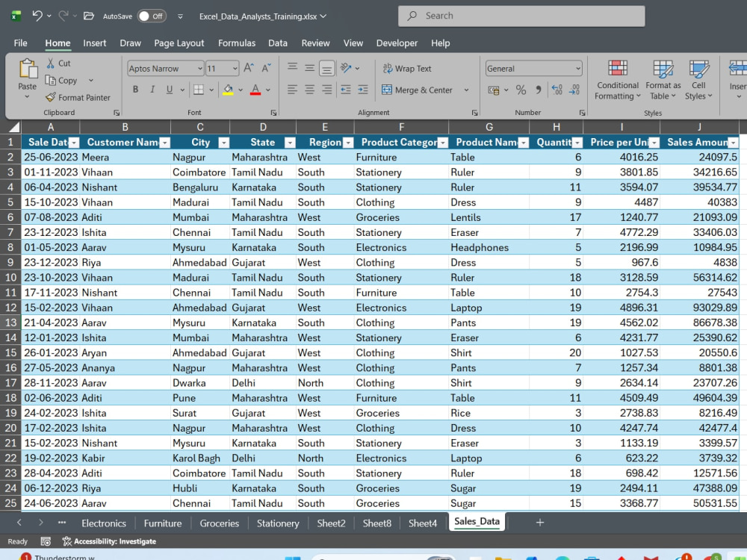Add a new sheet with plus button
Screen dimensions: 747x560
tap(540, 523)
